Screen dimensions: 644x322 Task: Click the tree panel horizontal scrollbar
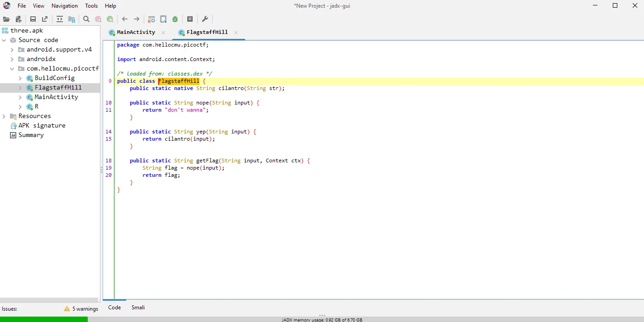tap(49, 300)
